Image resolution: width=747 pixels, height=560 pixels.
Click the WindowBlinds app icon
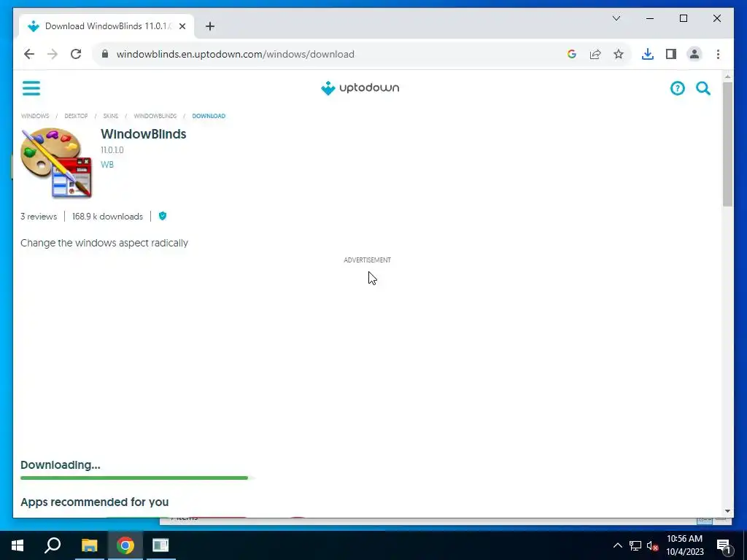[56, 163]
